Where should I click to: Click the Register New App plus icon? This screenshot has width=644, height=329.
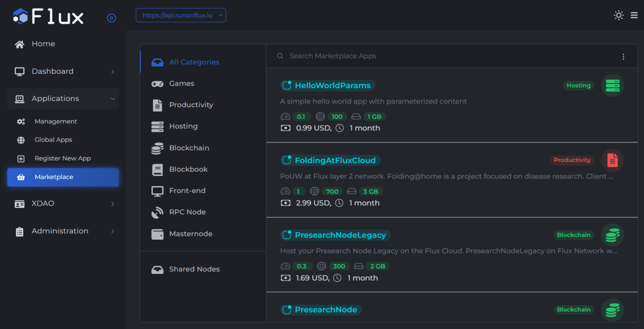point(21,158)
